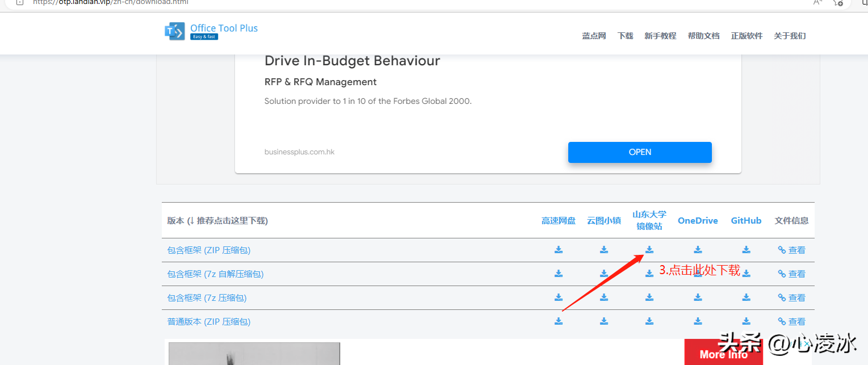868x365 pixels.
Task: Click the Drive In-Budget Behaviour ad heading
Action: (353, 61)
